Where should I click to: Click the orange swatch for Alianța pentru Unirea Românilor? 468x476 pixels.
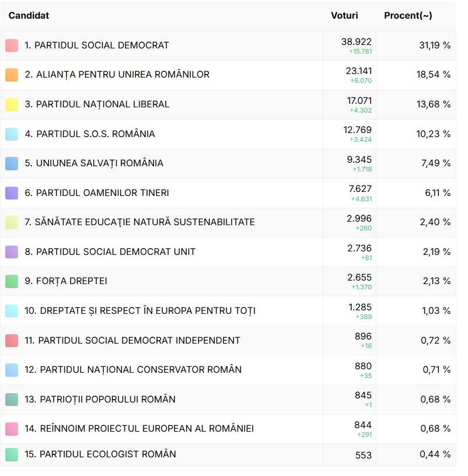(12, 75)
